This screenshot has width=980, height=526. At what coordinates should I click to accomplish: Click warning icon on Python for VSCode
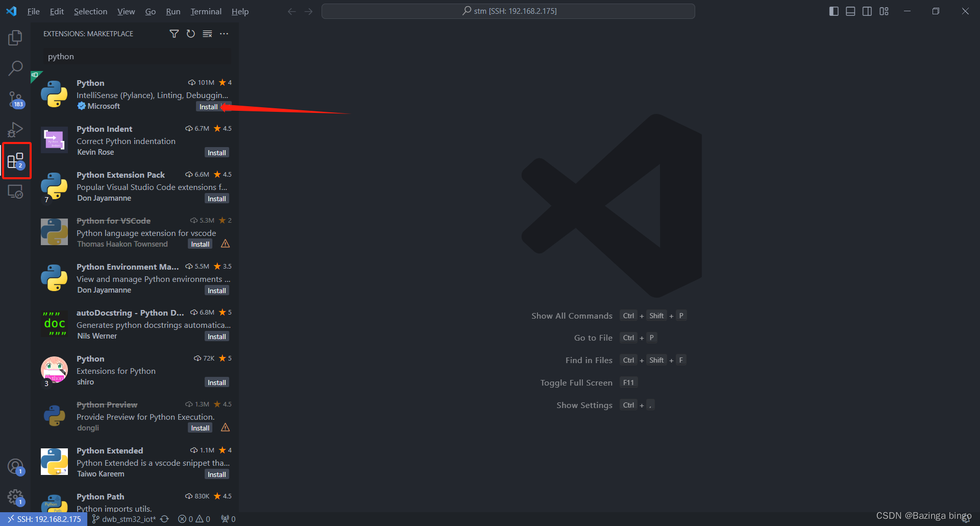225,244
